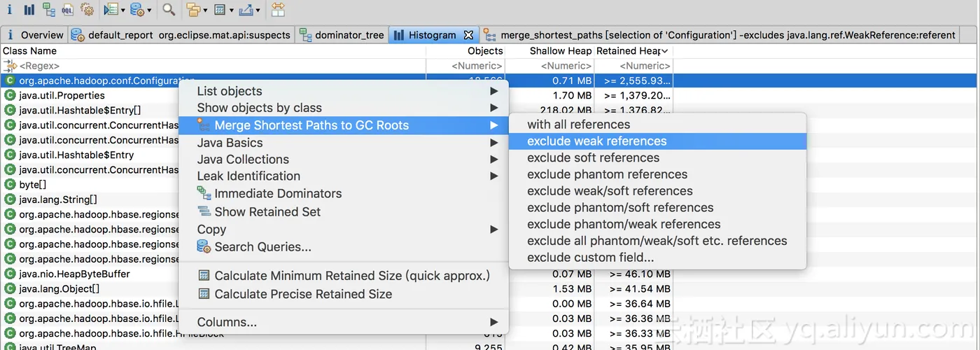980x350 pixels.
Task: Click the magnifier search icon in toolbar
Action: 169,10
